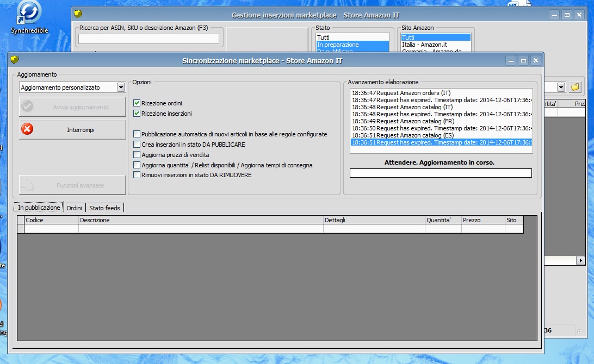594x364 pixels.
Task: Select log line Request Amazon orders (IT)
Action: [441, 93]
